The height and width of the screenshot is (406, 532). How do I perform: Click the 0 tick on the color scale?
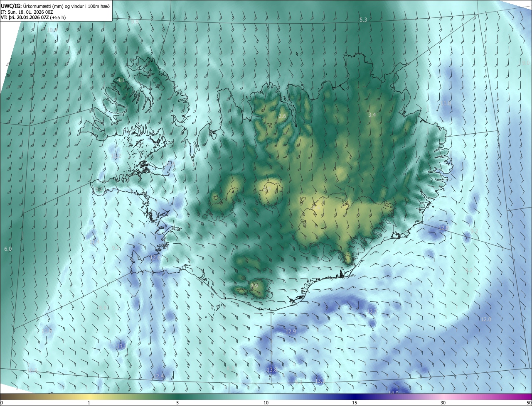2,403
